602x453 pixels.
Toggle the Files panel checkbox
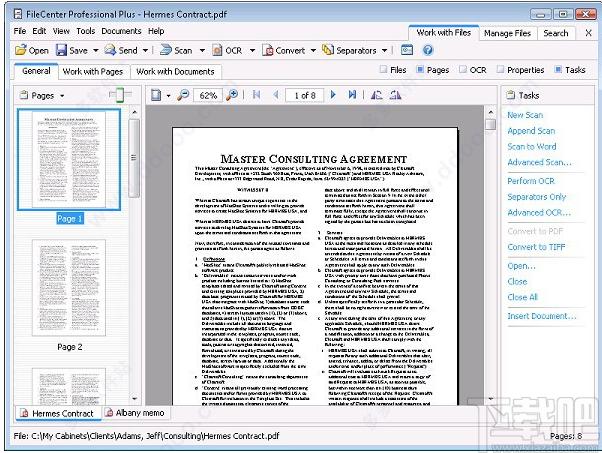pos(383,69)
